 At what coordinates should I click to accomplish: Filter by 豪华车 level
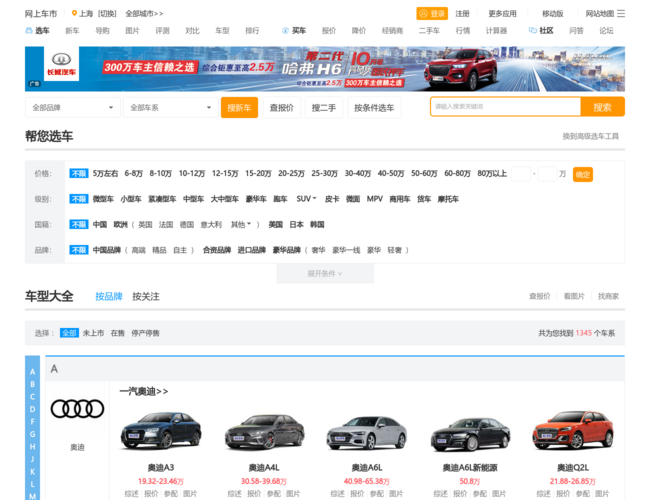click(256, 199)
